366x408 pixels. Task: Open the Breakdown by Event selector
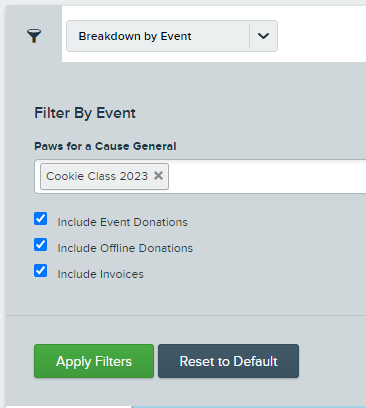172,36
